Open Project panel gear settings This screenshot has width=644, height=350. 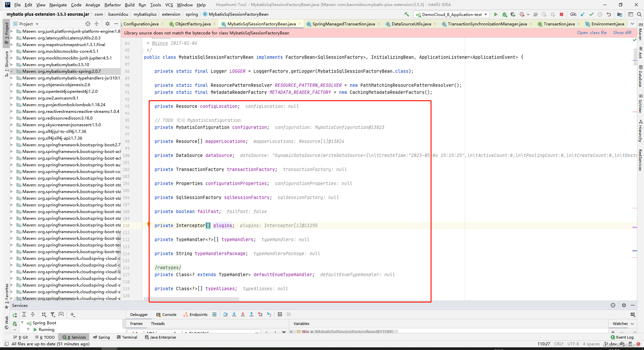(107, 24)
